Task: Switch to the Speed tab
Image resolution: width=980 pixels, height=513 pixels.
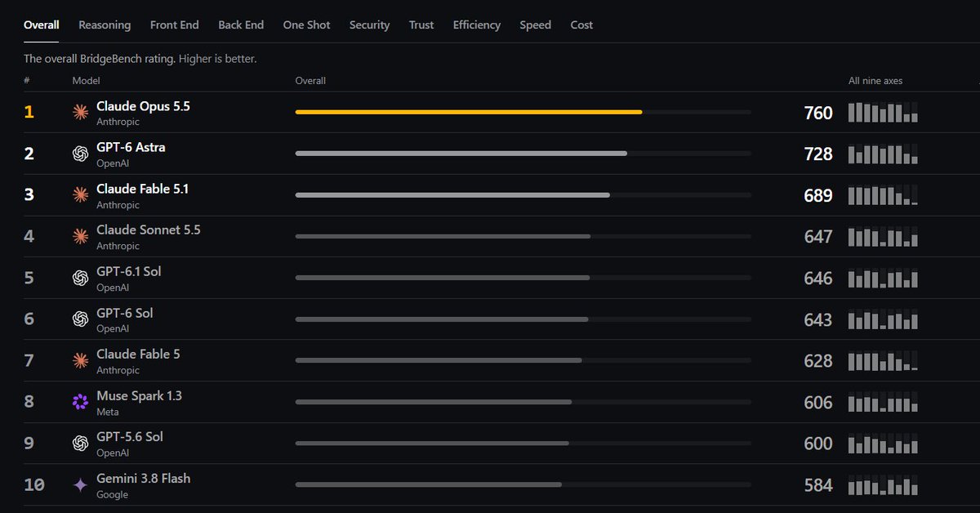Action: point(536,25)
